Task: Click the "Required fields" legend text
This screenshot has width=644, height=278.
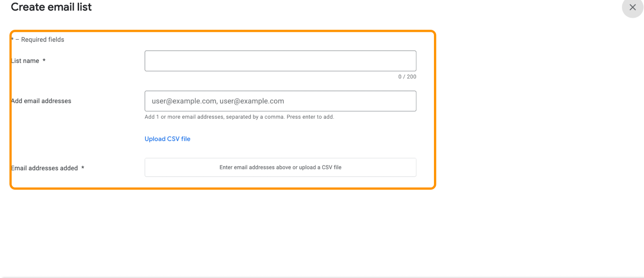Action: (43, 40)
